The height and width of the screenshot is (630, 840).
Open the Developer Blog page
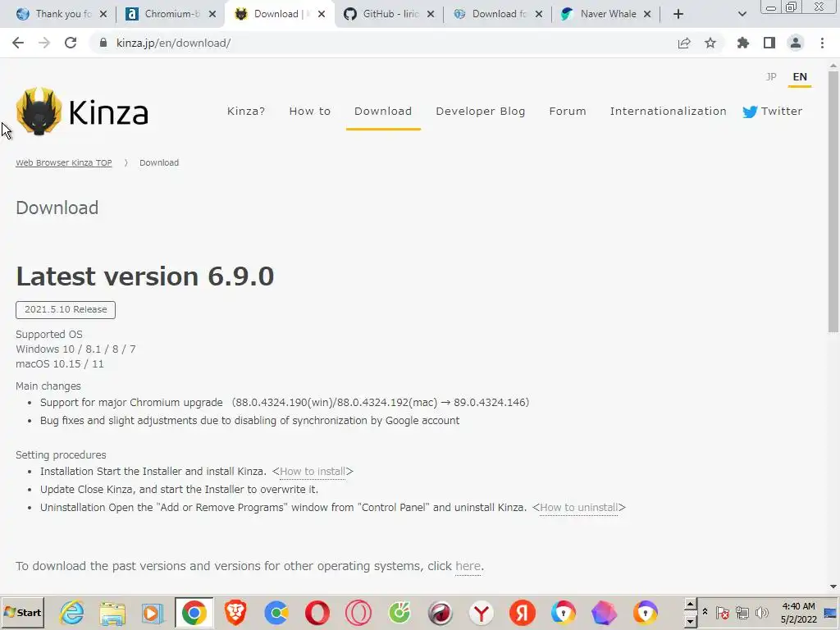[481, 112]
